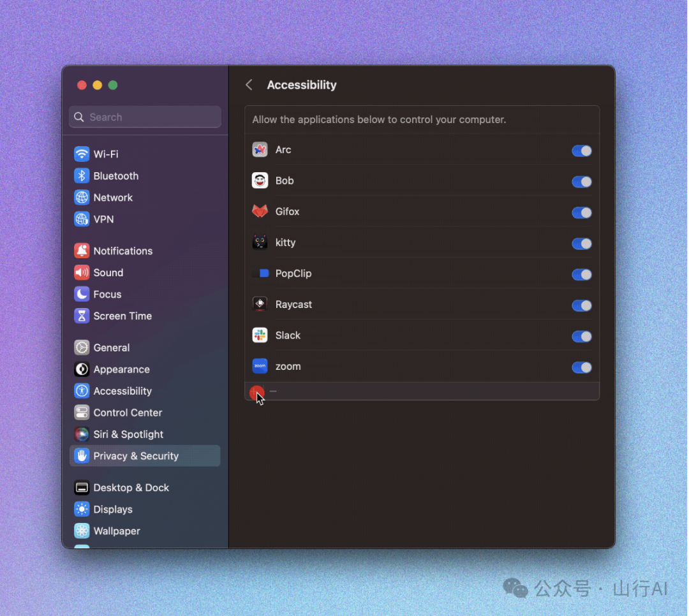Toggle kitty's accessibility permission
The height and width of the screenshot is (616, 689).
pos(582,244)
